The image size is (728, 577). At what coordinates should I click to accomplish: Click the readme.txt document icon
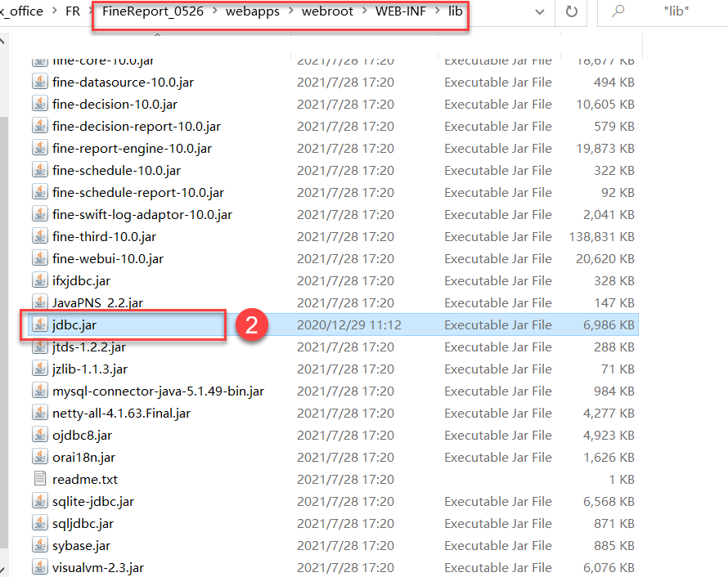(x=40, y=479)
